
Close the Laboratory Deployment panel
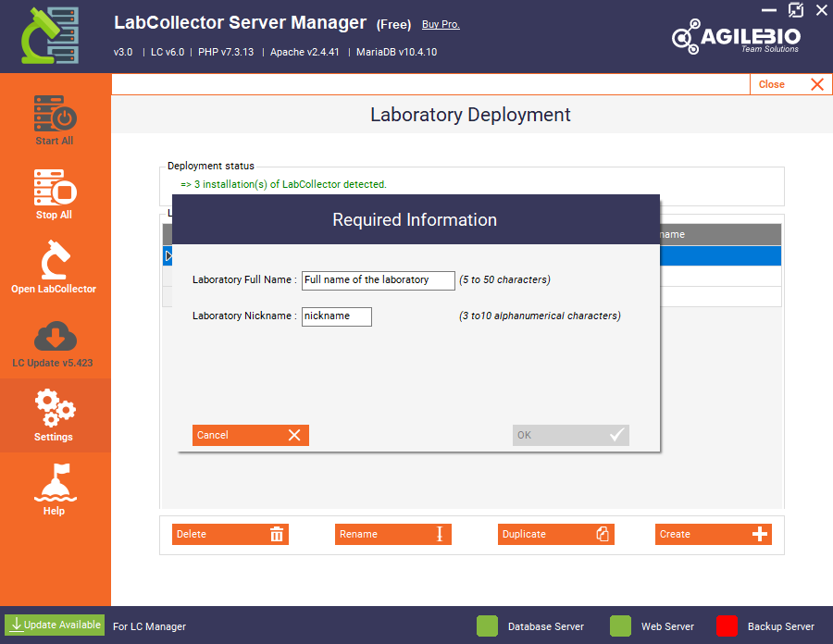[x=791, y=84]
